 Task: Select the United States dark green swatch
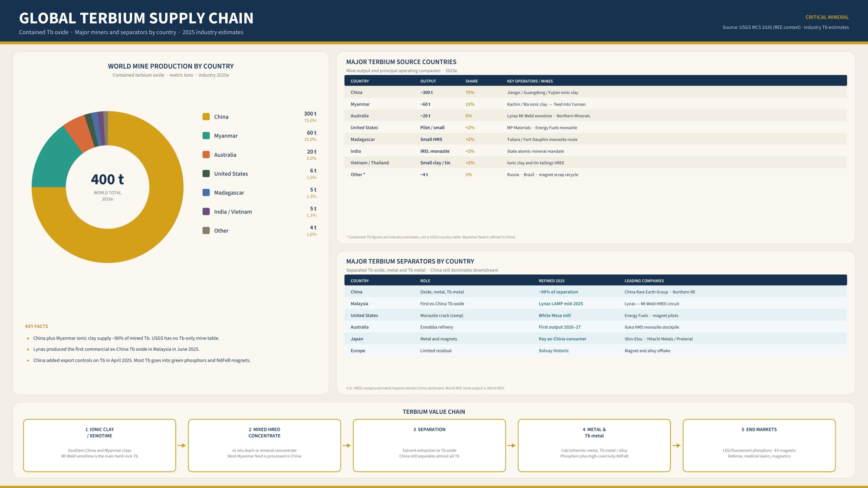pyautogui.click(x=206, y=174)
